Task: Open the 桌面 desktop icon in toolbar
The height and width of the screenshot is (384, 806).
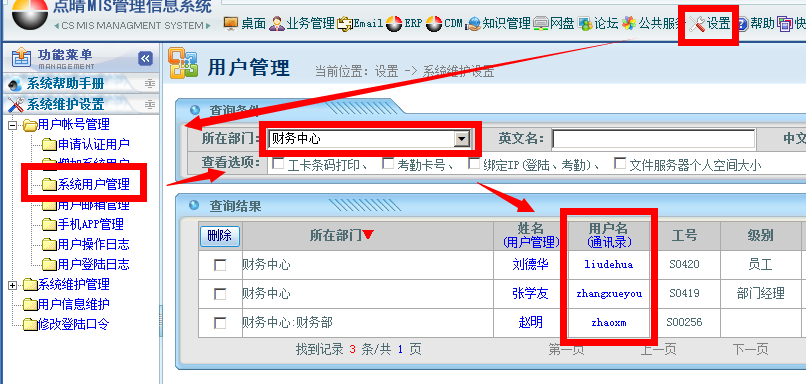Action: pos(231,23)
